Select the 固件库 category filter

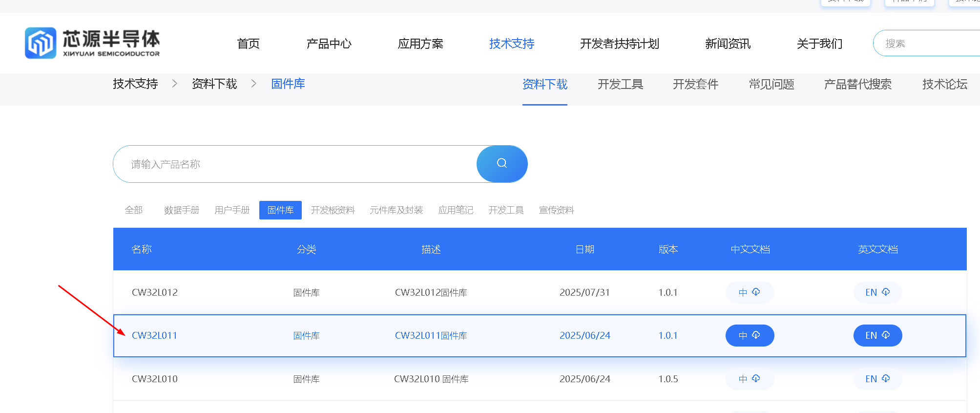point(280,210)
